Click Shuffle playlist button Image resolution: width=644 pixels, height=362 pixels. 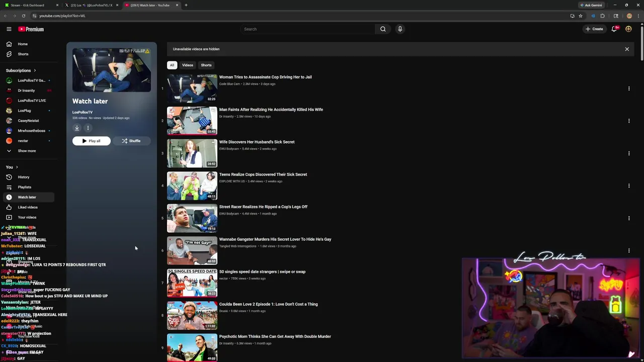pos(131,141)
